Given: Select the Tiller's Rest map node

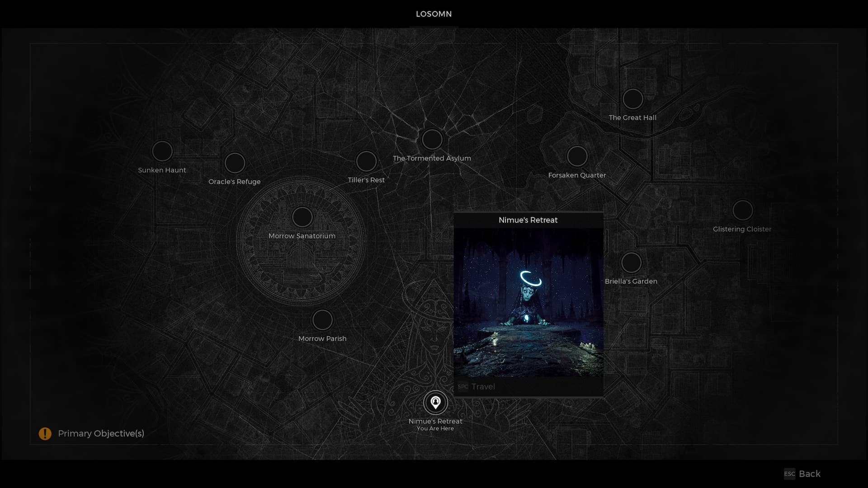Looking at the screenshot, I should [366, 161].
